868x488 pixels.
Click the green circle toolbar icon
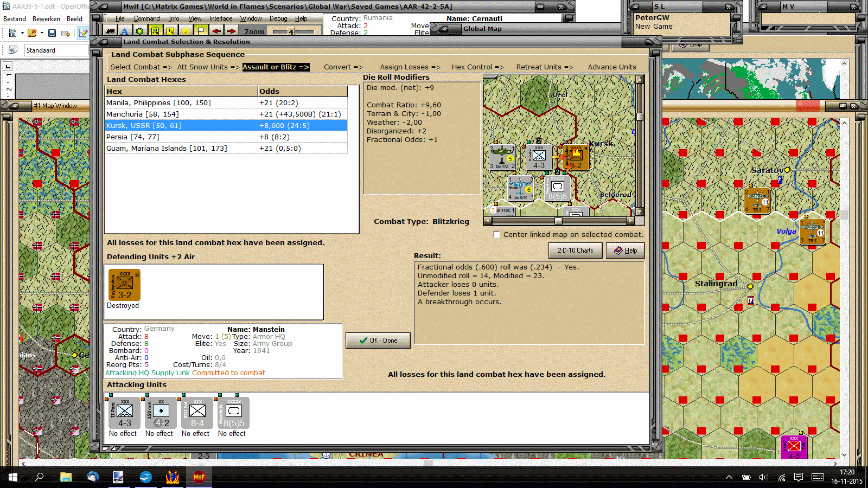point(140,31)
